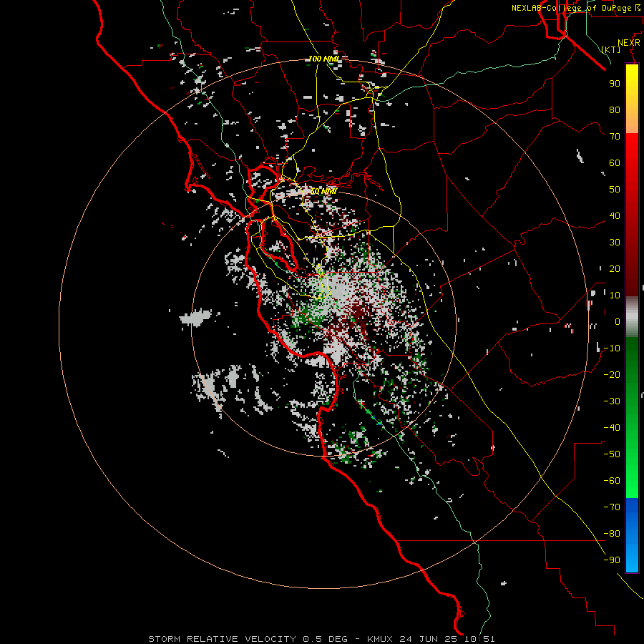The height and width of the screenshot is (644, 644).
Task: Click the -10 value on velocity scale
Action: (612, 348)
